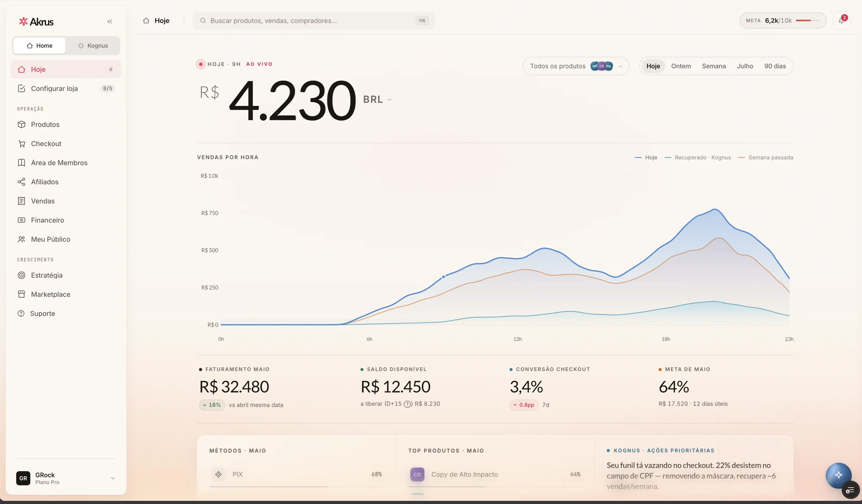This screenshot has height=504, width=862.
Task: Select the Ontem period
Action: click(681, 66)
